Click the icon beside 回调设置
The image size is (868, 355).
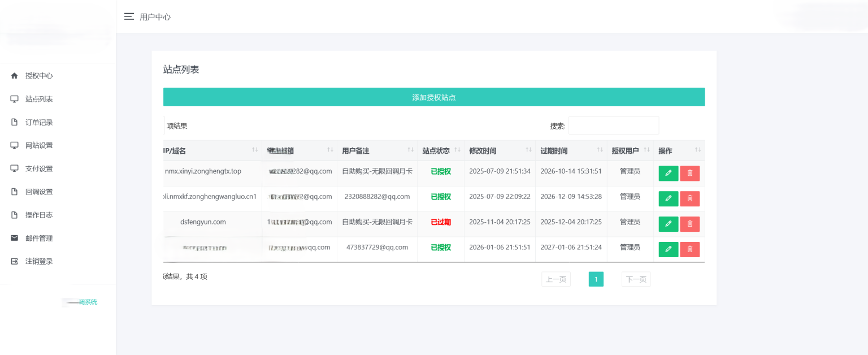[x=14, y=191]
